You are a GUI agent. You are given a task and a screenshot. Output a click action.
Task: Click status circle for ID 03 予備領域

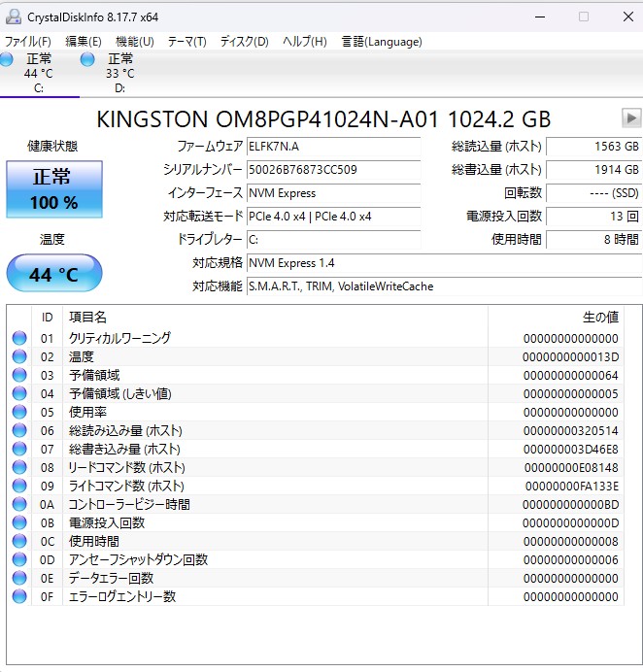coord(19,375)
